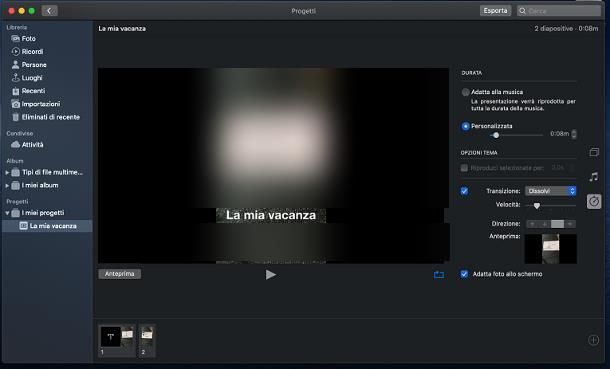Image resolution: width=610 pixels, height=369 pixels.
Task: Focus the Cerca search field
Action: [559, 11]
